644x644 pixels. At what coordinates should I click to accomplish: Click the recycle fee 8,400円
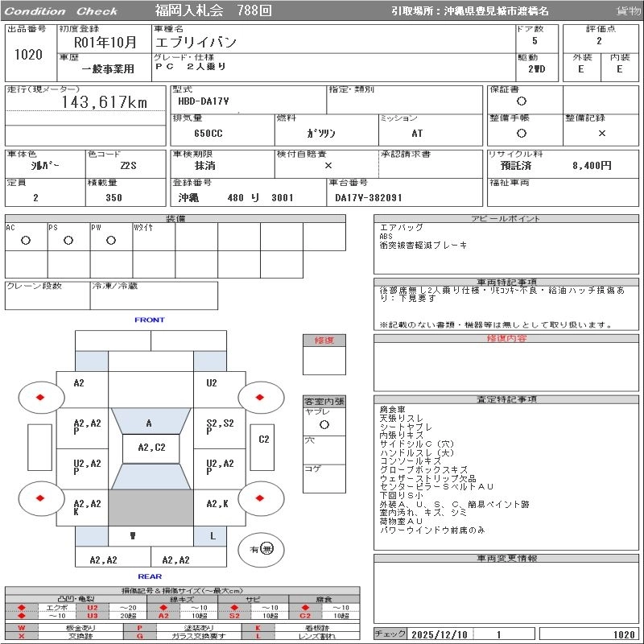click(x=592, y=165)
